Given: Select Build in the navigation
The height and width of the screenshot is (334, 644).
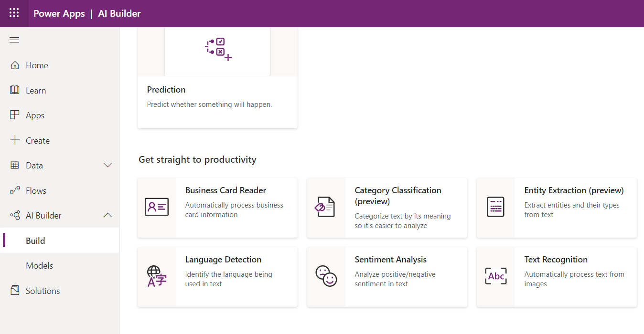Looking at the screenshot, I should point(35,240).
